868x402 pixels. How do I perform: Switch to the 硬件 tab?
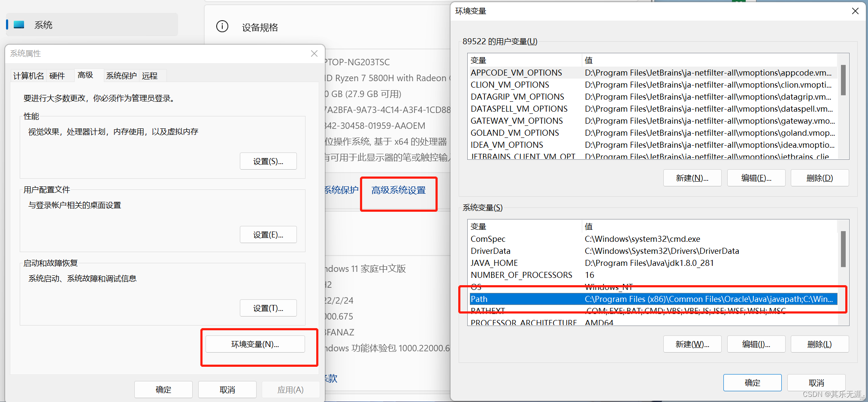pos(57,76)
